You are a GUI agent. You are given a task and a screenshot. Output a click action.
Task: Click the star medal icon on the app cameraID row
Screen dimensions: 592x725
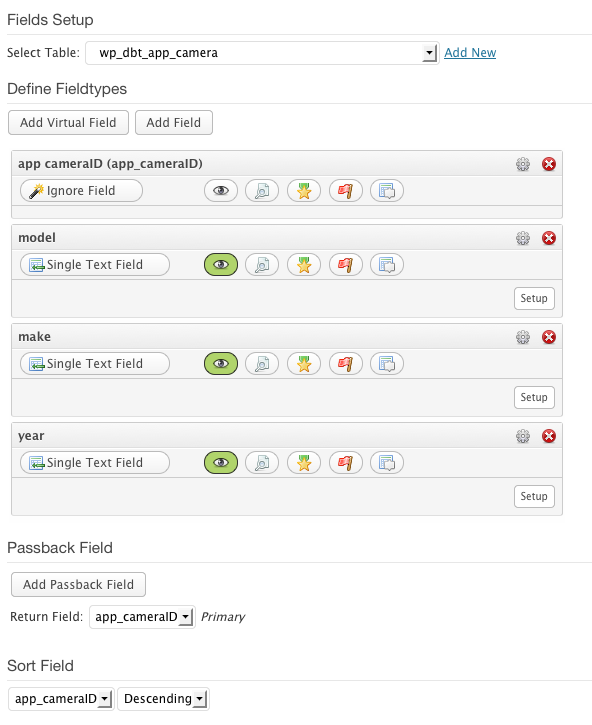coord(304,190)
